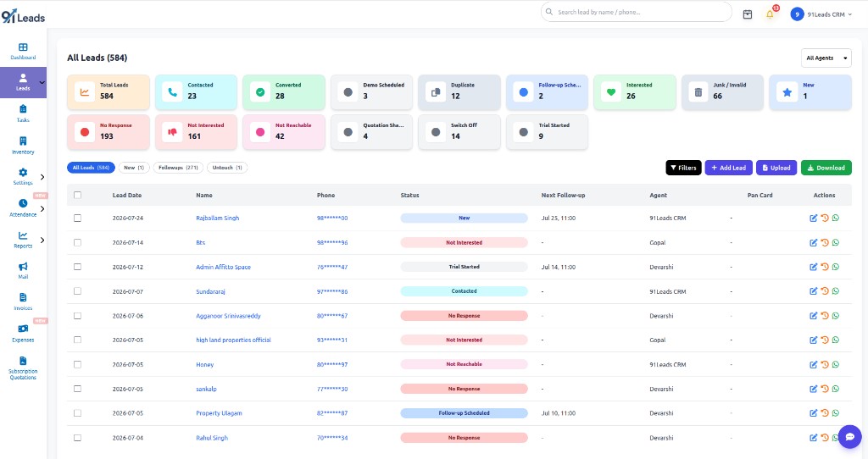The height and width of the screenshot is (459, 868).
Task: Open the Dashboard sidebar icon
Action: click(23, 51)
